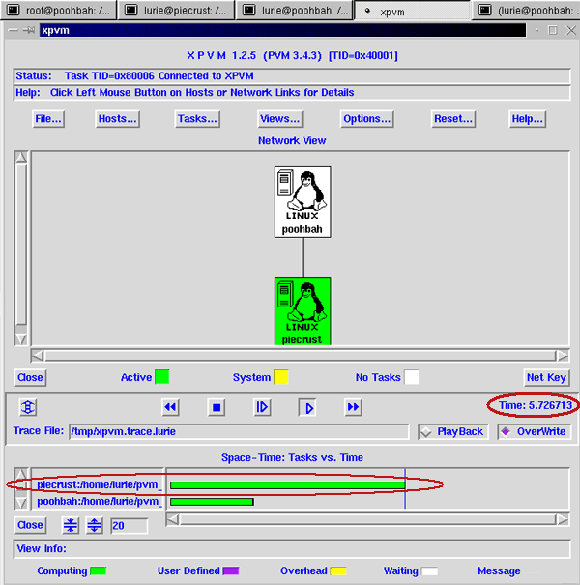Viewport: 580px width, 585px height.
Task: Click the white No Tasks swatch
Action: pos(412,377)
